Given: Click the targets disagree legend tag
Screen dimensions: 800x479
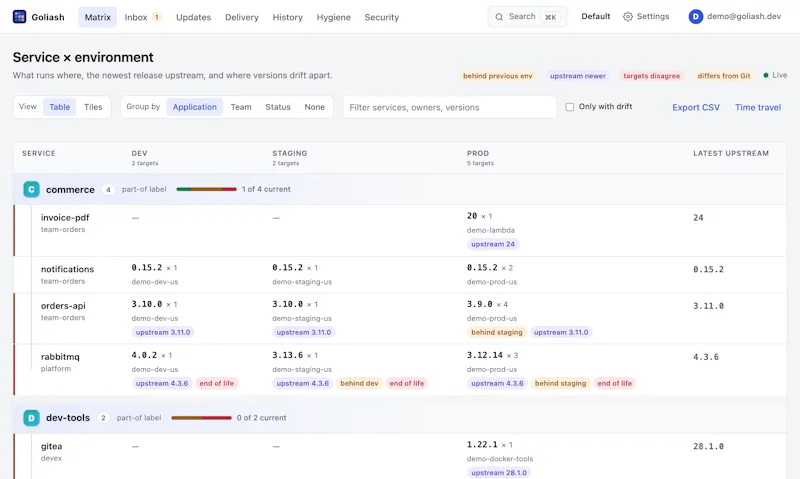Looking at the screenshot, I should click(x=652, y=76).
